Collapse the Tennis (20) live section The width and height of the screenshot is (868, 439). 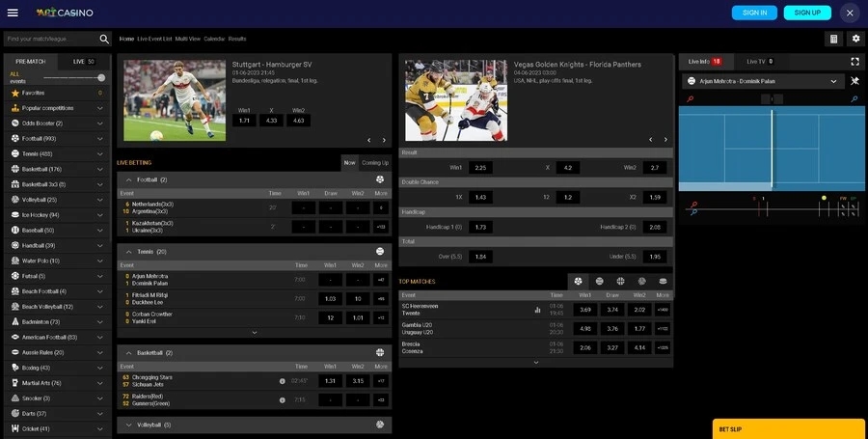click(128, 251)
